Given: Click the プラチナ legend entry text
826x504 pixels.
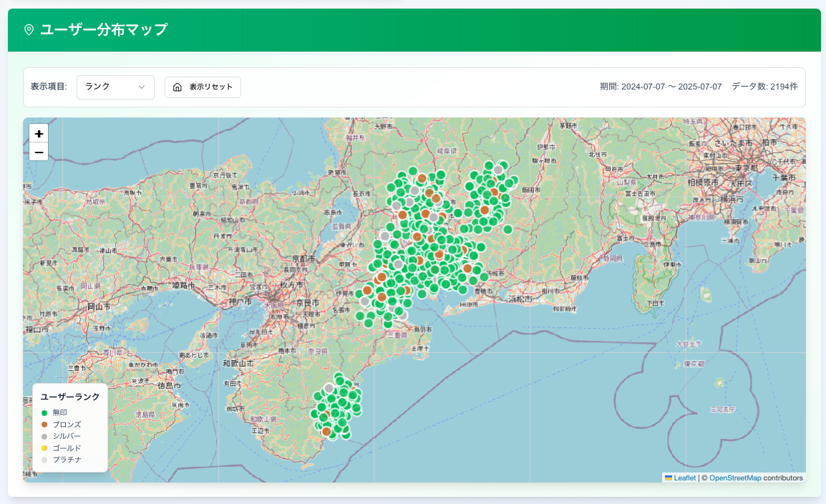Looking at the screenshot, I should click(67, 459).
